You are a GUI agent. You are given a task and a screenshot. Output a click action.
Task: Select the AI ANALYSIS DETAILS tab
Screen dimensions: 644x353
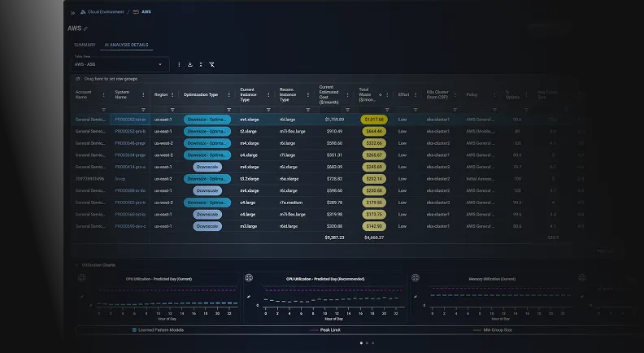126,45
